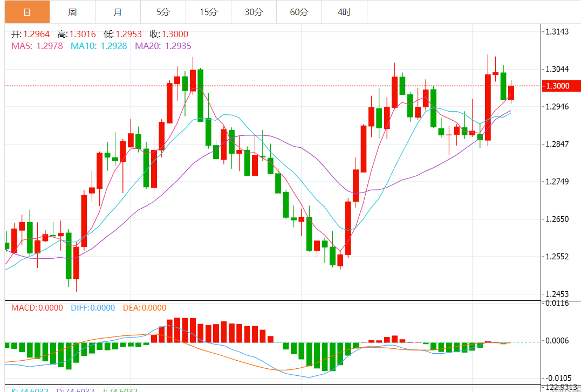The image size is (581, 392).
Task: Click the 1.2453 price axis label
Action: [x=558, y=294]
